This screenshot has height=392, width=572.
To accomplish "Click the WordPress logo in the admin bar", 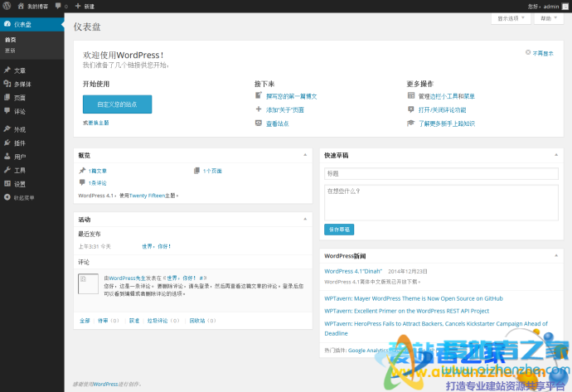I will pos(7,6).
